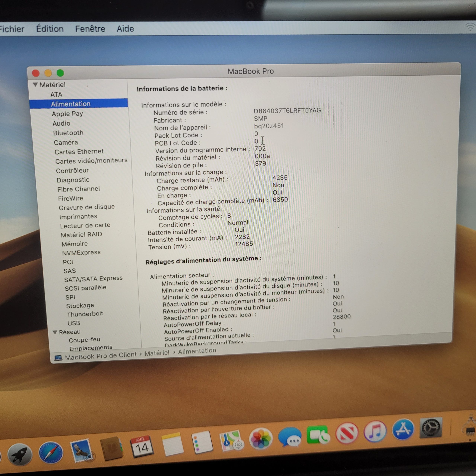Launch Safari from the Dock
Viewport: 476px width, 476px height.
pyautogui.click(x=51, y=453)
